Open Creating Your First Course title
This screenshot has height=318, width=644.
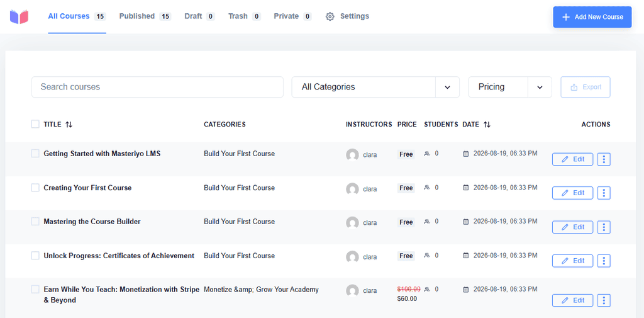point(87,188)
